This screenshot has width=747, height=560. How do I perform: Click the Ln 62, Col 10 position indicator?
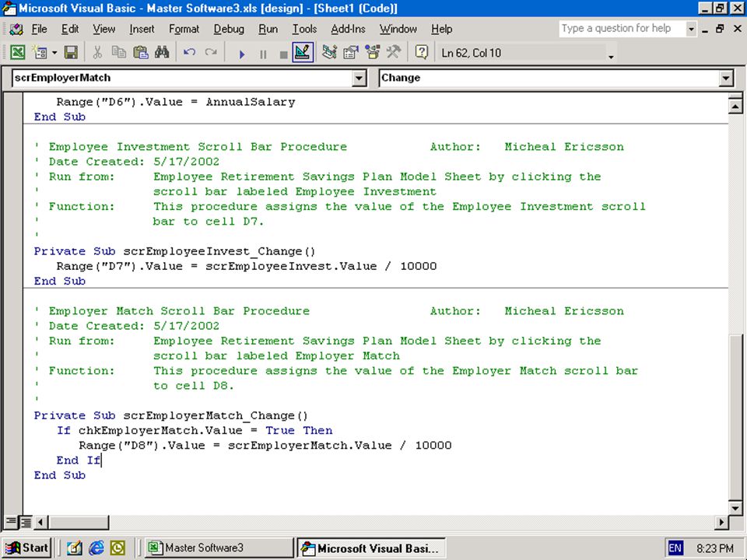pos(471,53)
